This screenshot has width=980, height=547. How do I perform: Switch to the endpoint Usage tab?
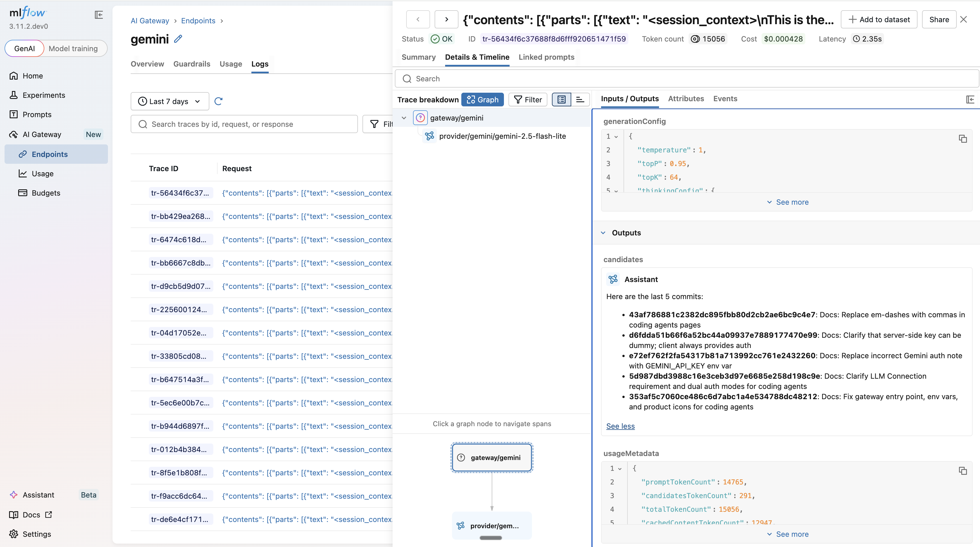[231, 64]
